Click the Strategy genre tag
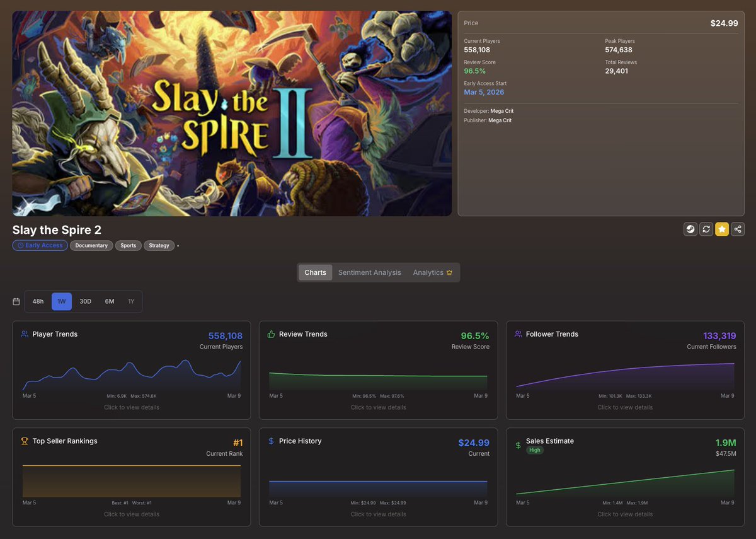The width and height of the screenshot is (756, 539). (159, 245)
